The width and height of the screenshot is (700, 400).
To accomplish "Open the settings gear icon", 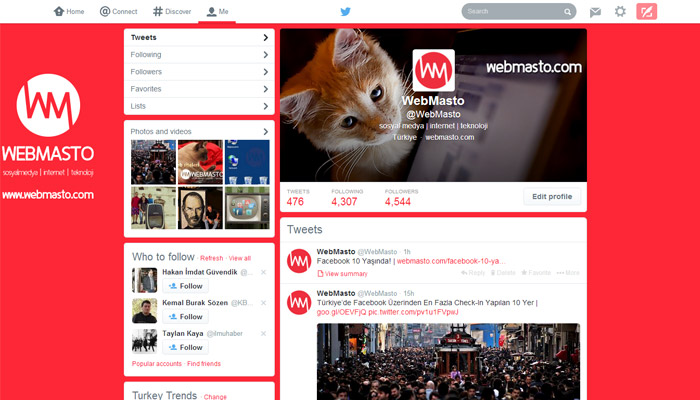I will click(x=620, y=11).
